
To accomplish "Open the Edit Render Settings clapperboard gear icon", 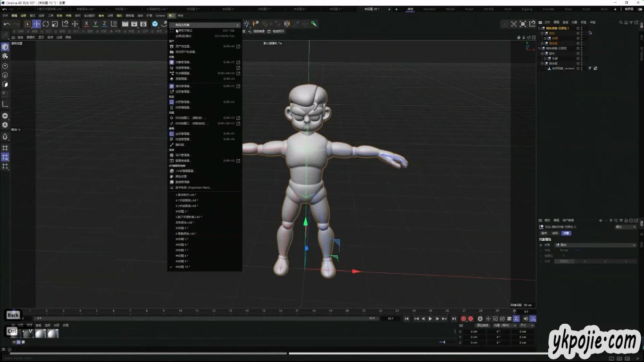I will click(144, 24).
